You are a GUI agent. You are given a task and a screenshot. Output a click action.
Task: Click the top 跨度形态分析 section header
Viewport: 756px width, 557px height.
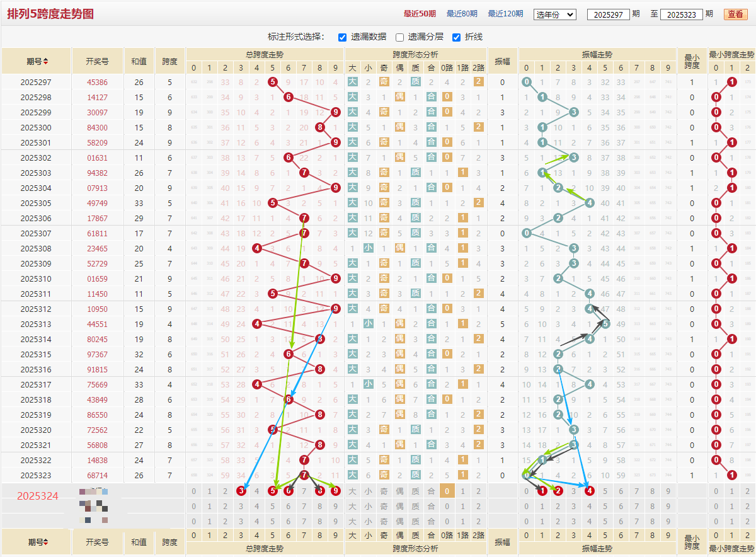(x=415, y=54)
